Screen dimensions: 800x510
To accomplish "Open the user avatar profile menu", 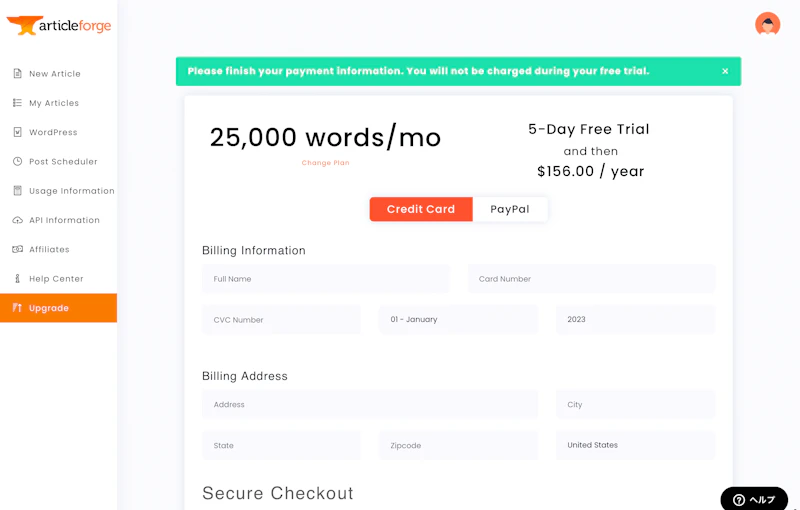I will (767, 25).
